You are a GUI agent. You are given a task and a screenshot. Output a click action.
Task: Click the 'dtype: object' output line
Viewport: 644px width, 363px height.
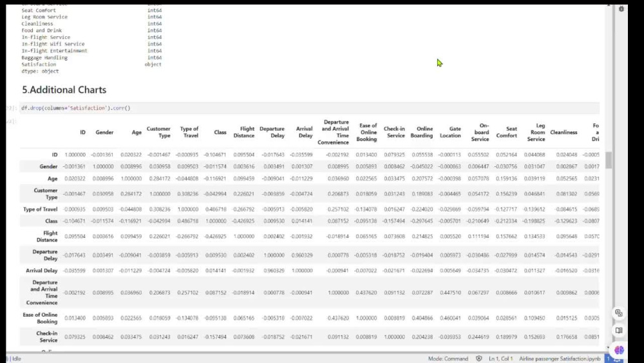[x=40, y=72]
